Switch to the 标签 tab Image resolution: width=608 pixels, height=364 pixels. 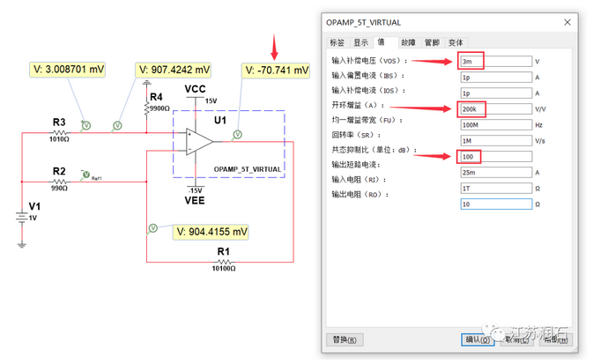click(x=337, y=42)
